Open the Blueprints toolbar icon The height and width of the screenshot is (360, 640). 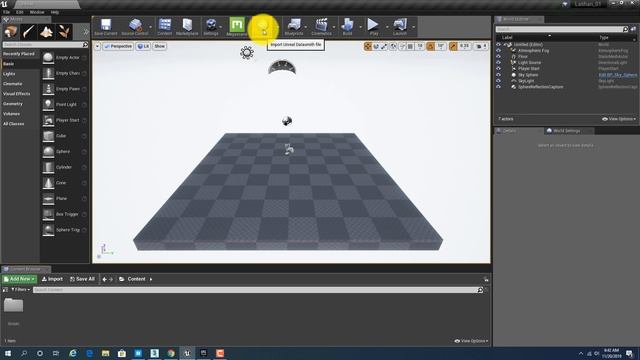[x=293, y=27]
